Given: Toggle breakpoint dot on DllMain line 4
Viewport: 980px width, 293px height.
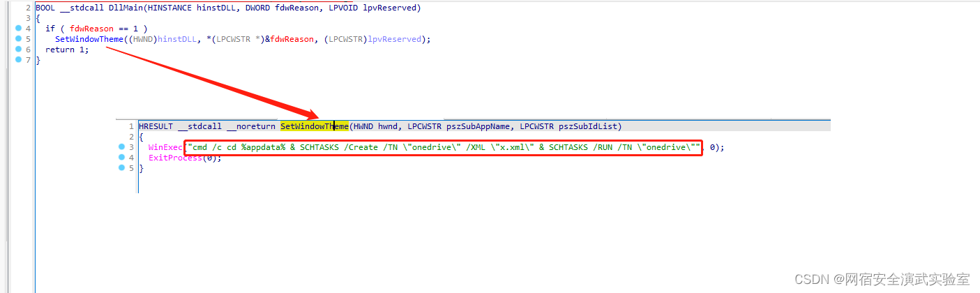Looking at the screenshot, I should [19, 29].
